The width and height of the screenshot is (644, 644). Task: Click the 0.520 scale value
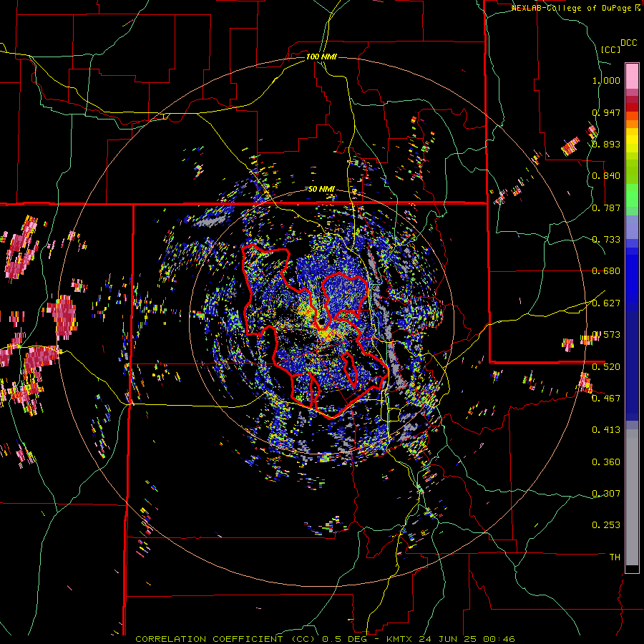pyautogui.click(x=606, y=366)
